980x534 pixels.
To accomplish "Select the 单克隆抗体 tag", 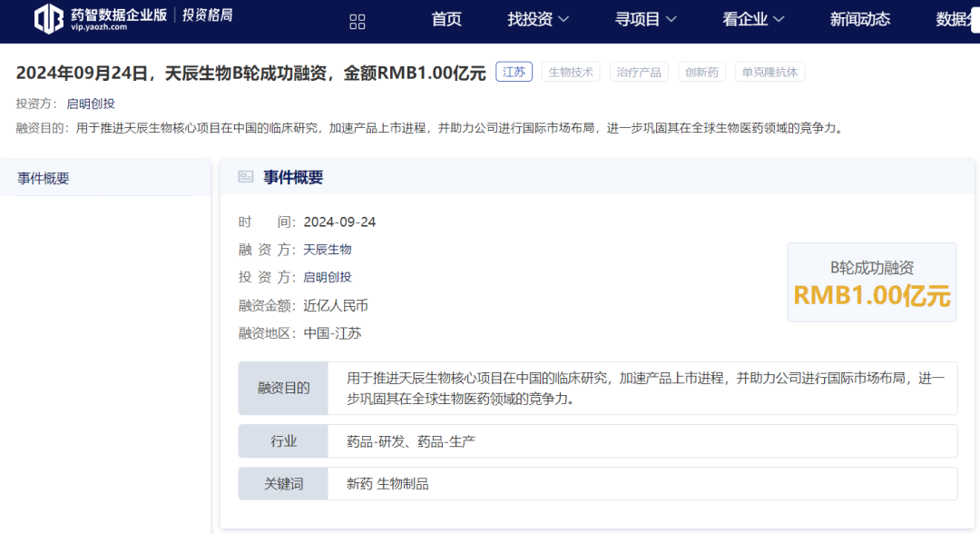I will (x=769, y=72).
